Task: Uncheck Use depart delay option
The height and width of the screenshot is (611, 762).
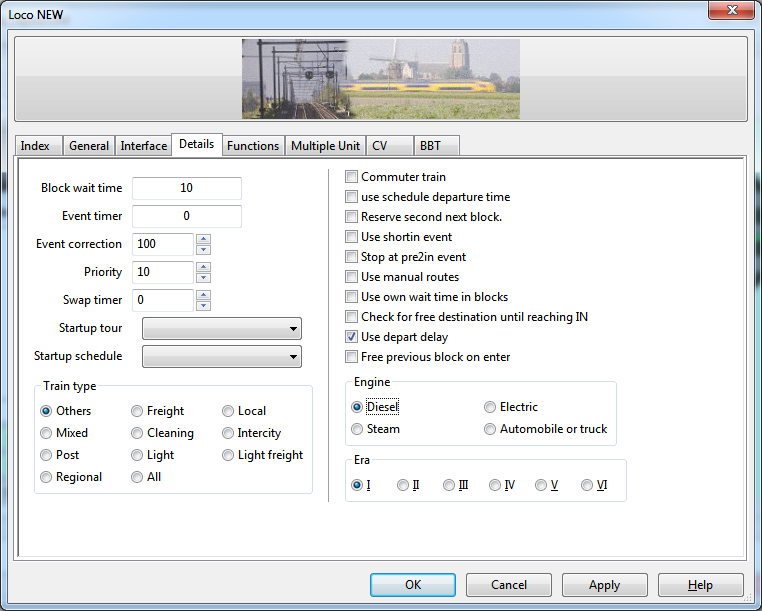Action: point(352,337)
